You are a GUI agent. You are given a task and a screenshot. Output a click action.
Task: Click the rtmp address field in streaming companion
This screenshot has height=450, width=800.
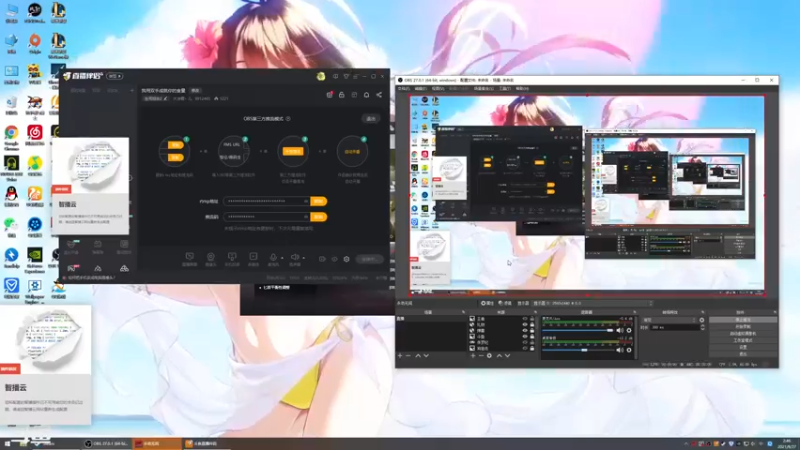coord(266,202)
